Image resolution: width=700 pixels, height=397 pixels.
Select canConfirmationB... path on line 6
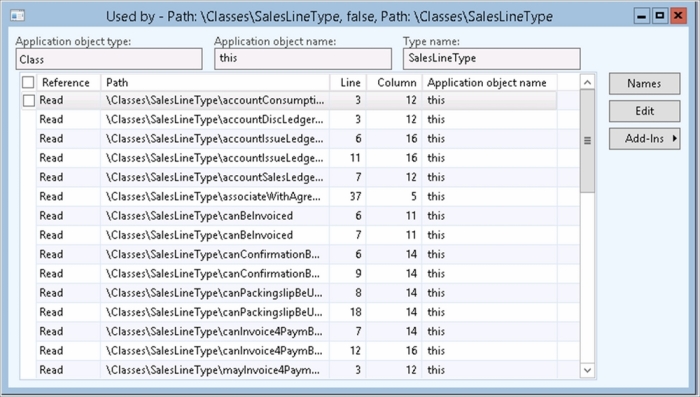[215, 255]
